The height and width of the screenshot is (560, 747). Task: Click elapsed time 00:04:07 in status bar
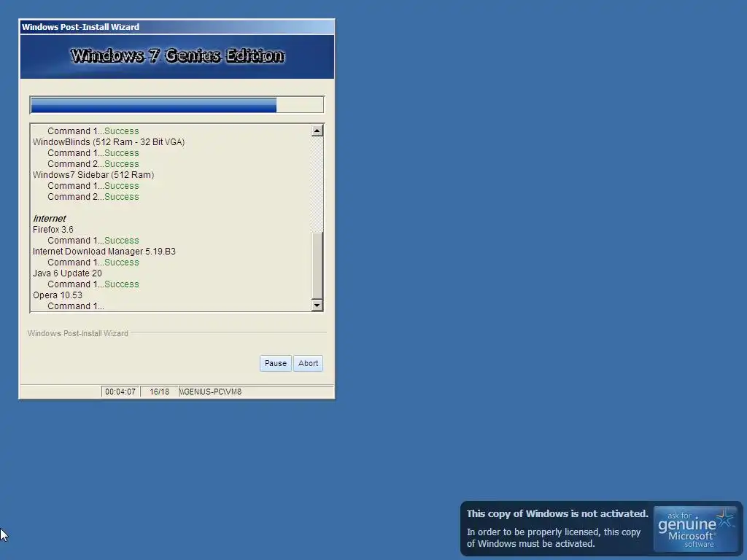point(120,392)
